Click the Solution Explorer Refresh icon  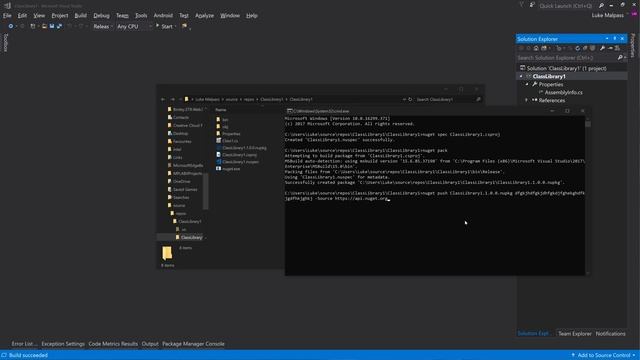(x=577, y=48)
